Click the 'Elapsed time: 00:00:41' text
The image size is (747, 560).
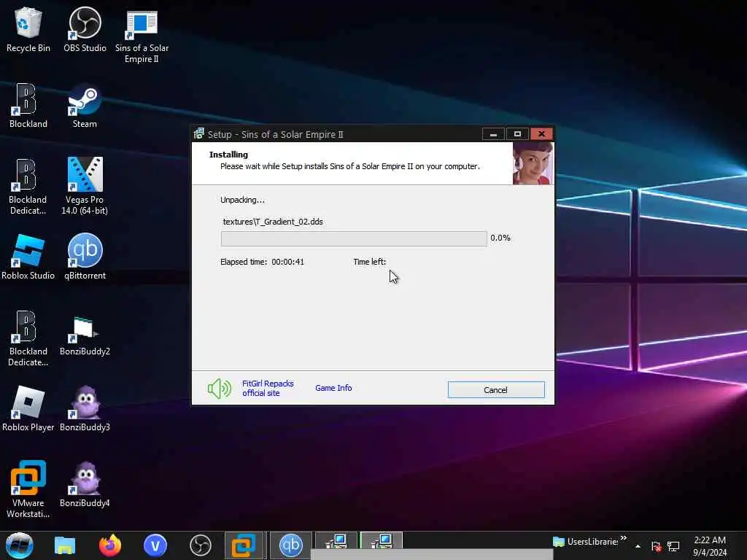[262, 262]
